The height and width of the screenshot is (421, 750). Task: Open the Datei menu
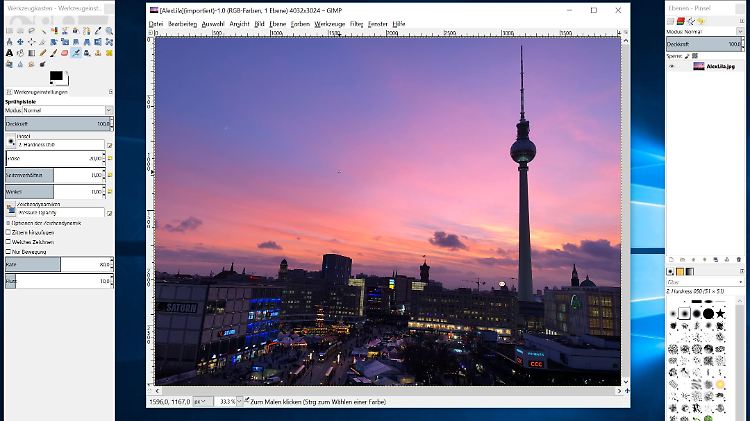(x=156, y=23)
